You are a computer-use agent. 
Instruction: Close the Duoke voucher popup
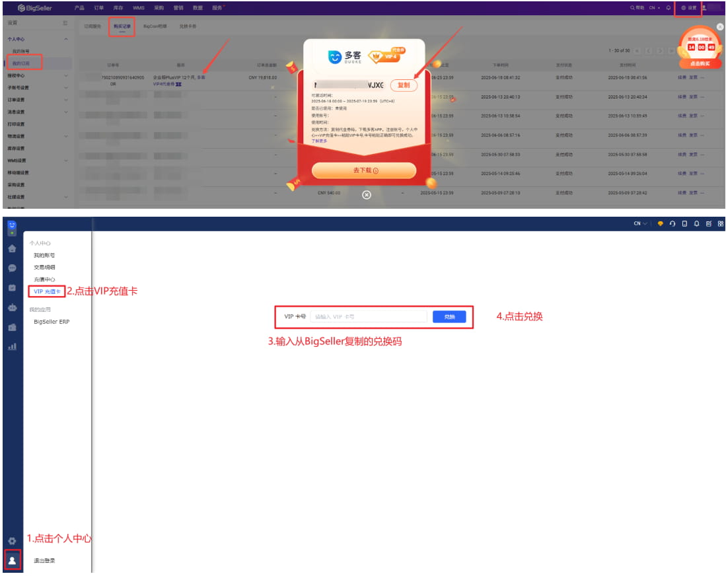366,195
